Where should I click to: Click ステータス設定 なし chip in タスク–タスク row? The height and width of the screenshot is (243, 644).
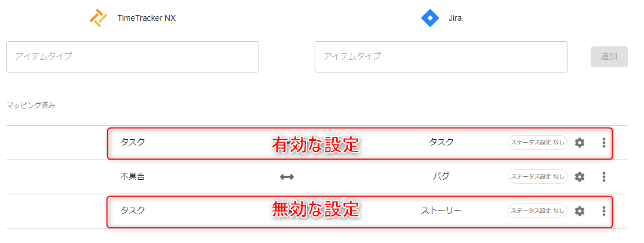[x=537, y=143]
